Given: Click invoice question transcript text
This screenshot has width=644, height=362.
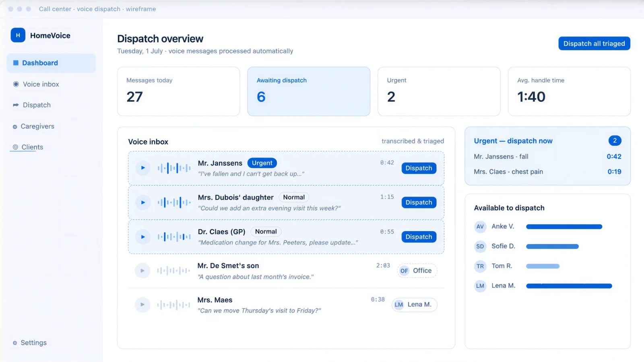Looking at the screenshot, I should [x=256, y=277].
